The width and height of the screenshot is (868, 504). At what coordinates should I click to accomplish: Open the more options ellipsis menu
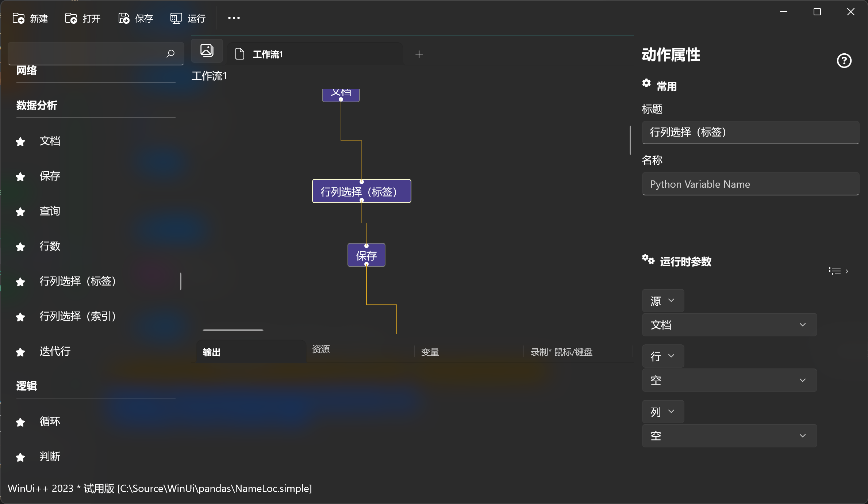(x=234, y=18)
